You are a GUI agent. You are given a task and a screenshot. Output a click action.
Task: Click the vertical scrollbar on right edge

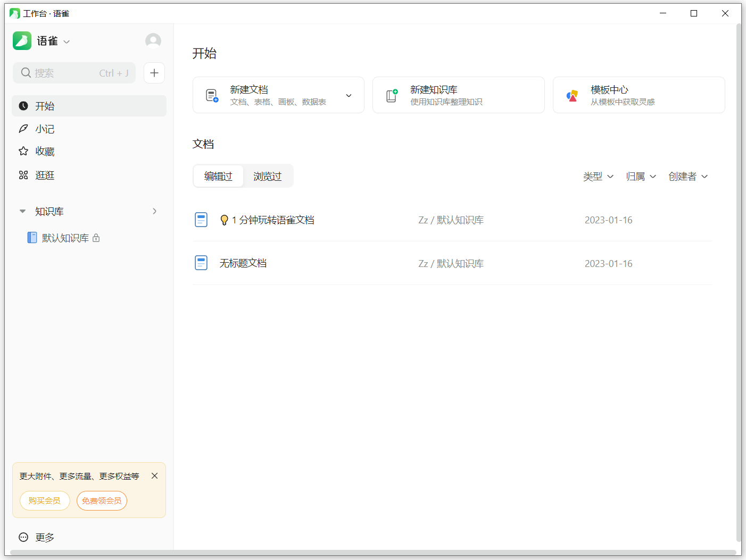[739, 282]
